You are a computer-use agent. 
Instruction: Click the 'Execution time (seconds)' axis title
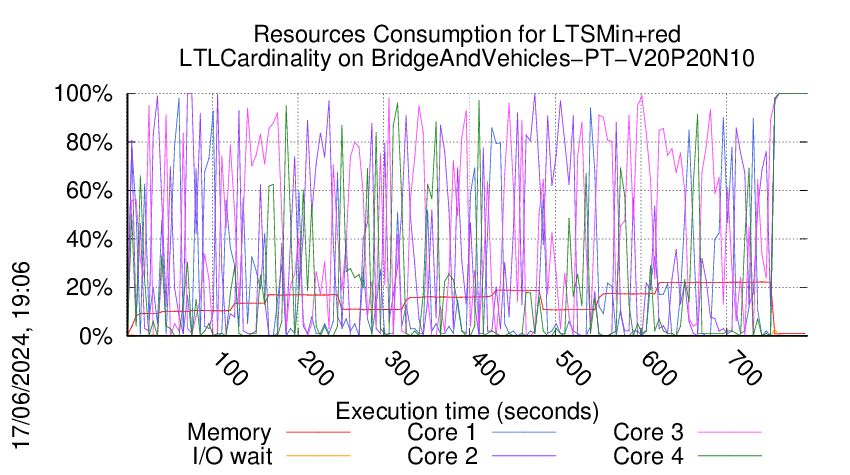point(467,412)
